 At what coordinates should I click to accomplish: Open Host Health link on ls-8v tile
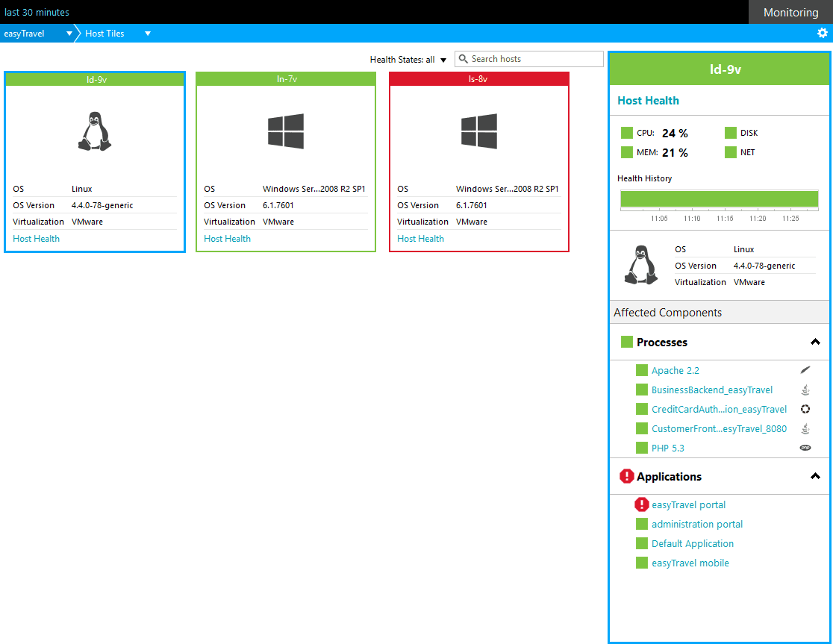[x=421, y=238]
